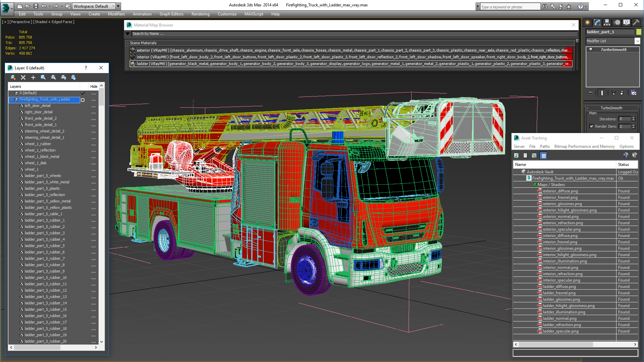Open the Workspace Default dropdown

[94, 6]
